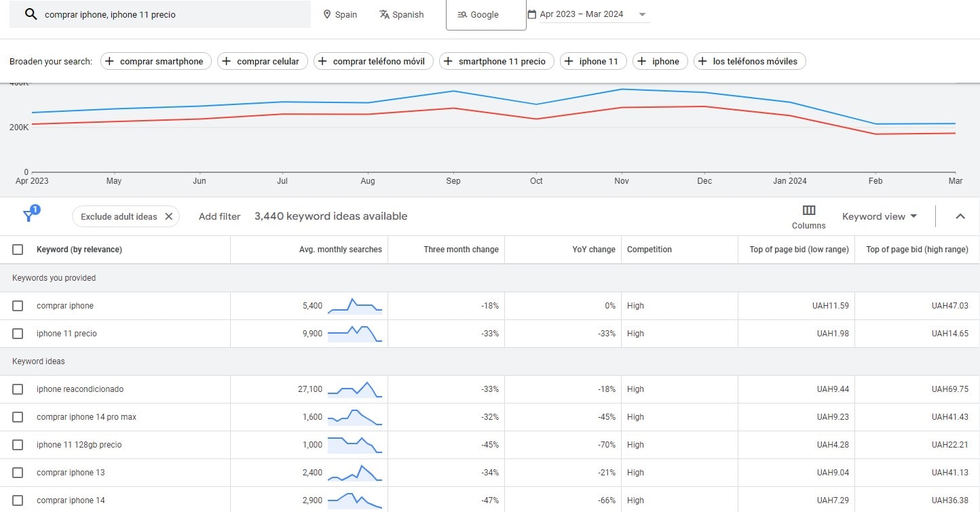The width and height of the screenshot is (980, 512).
Task: Select all keywords with header checkbox
Action: tap(18, 250)
